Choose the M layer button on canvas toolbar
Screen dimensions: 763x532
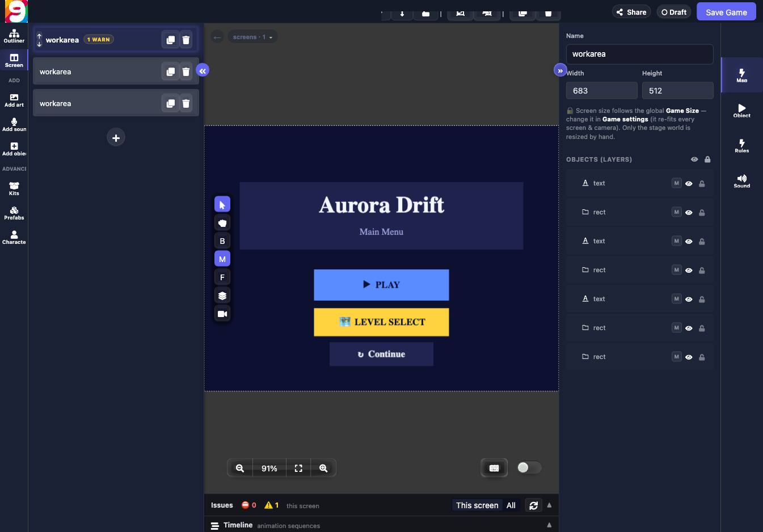[x=222, y=259]
